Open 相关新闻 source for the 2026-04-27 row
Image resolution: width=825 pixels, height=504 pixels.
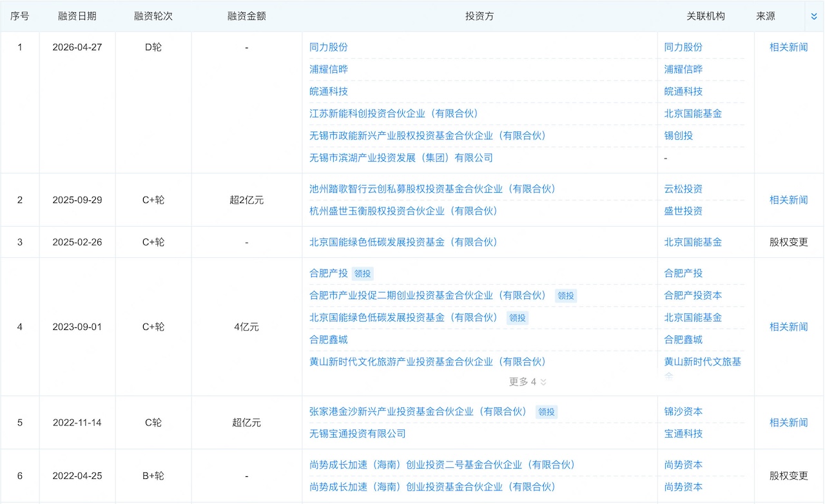click(789, 47)
